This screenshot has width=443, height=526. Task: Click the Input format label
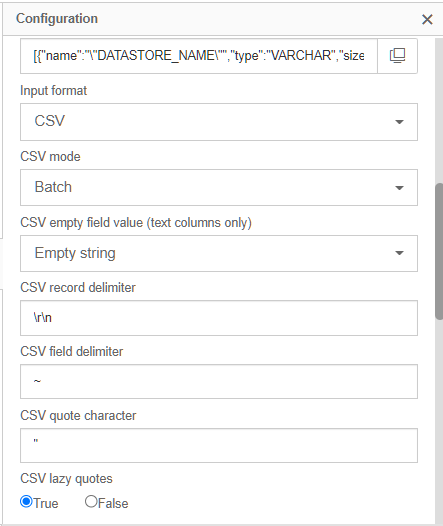[x=53, y=91]
